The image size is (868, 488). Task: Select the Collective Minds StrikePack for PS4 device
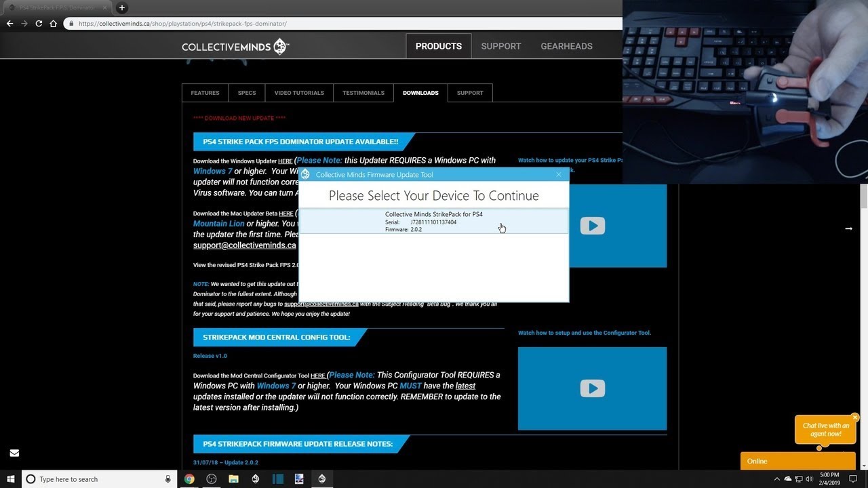click(433, 222)
